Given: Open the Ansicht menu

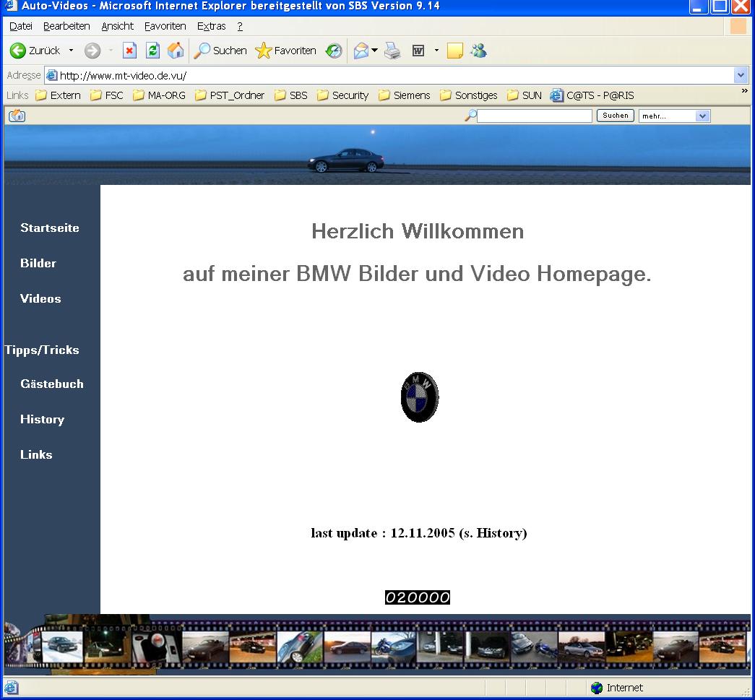Looking at the screenshot, I should [x=118, y=26].
